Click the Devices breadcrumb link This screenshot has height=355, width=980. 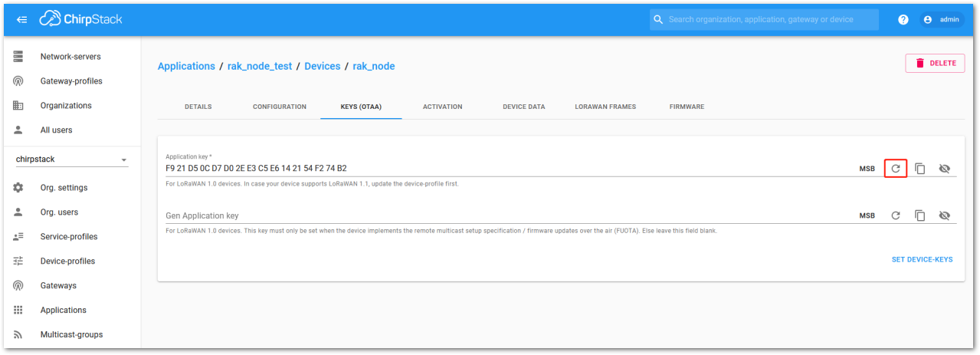pyautogui.click(x=323, y=67)
